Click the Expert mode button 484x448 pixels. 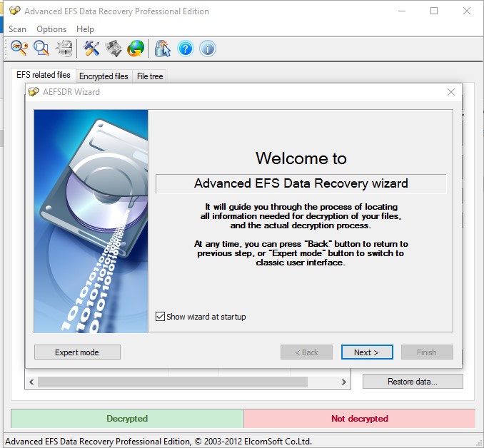click(x=77, y=352)
